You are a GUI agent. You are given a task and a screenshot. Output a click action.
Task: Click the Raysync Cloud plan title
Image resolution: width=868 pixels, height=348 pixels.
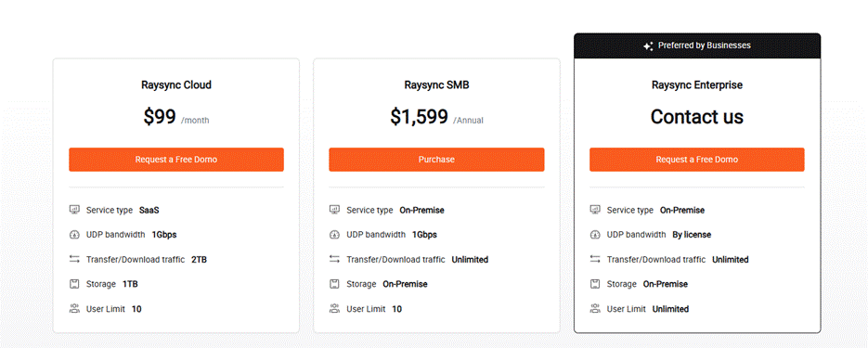click(x=176, y=85)
